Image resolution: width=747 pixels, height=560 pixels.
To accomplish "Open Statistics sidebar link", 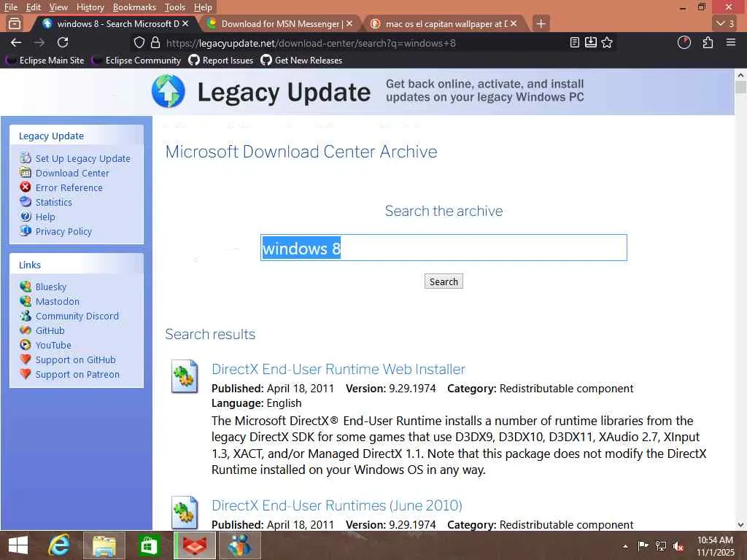I will click(54, 203).
